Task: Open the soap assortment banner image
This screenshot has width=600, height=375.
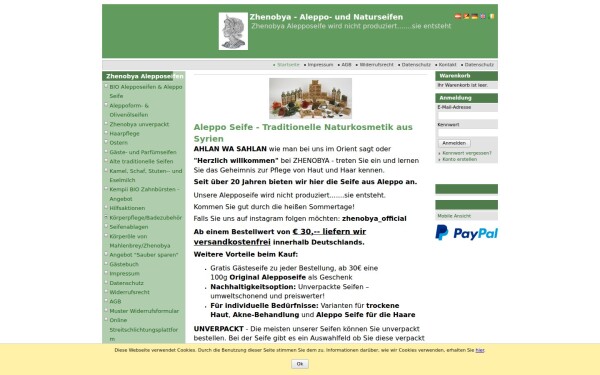Action: coord(310,98)
